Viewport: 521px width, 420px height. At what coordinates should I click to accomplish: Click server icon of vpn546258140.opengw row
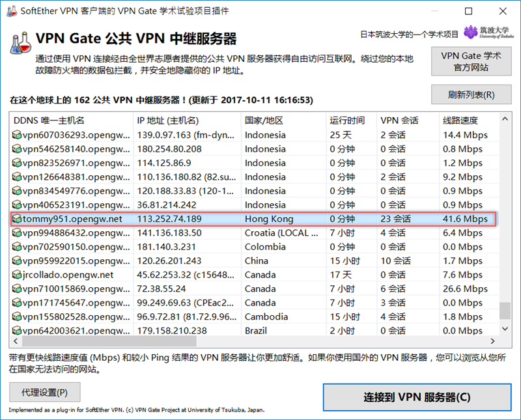pos(17,149)
